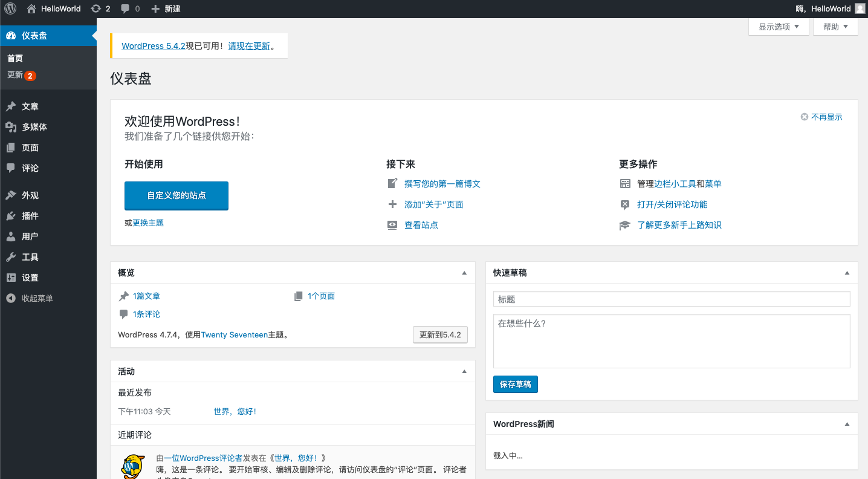Viewport: 868px width, 479px height.
Task: Select 更新 in dashboard submenu
Action: (x=15, y=75)
